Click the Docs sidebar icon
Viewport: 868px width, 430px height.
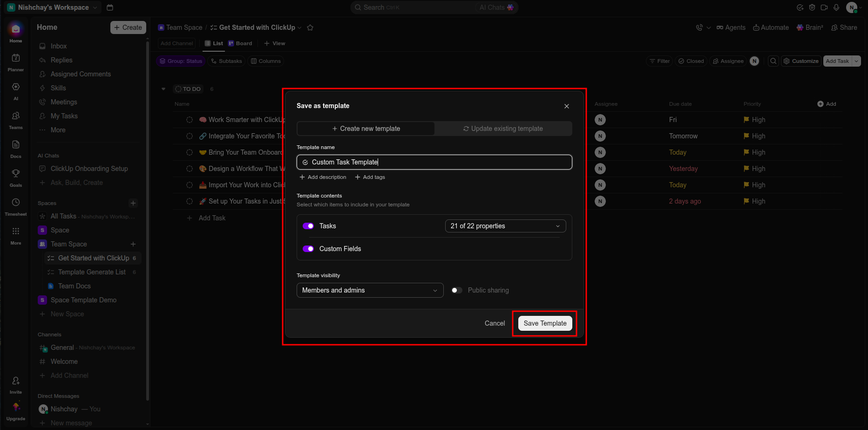pos(16,145)
